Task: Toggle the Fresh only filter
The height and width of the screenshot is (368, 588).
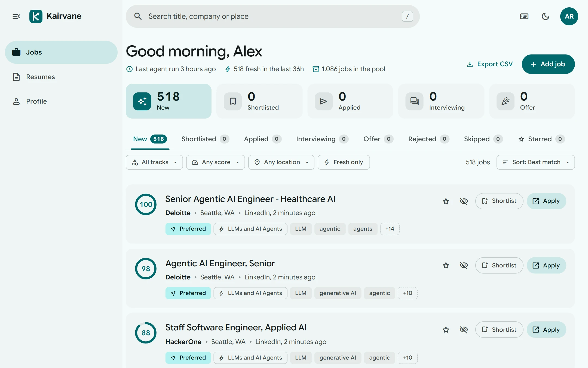Action: pyautogui.click(x=344, y=162)
